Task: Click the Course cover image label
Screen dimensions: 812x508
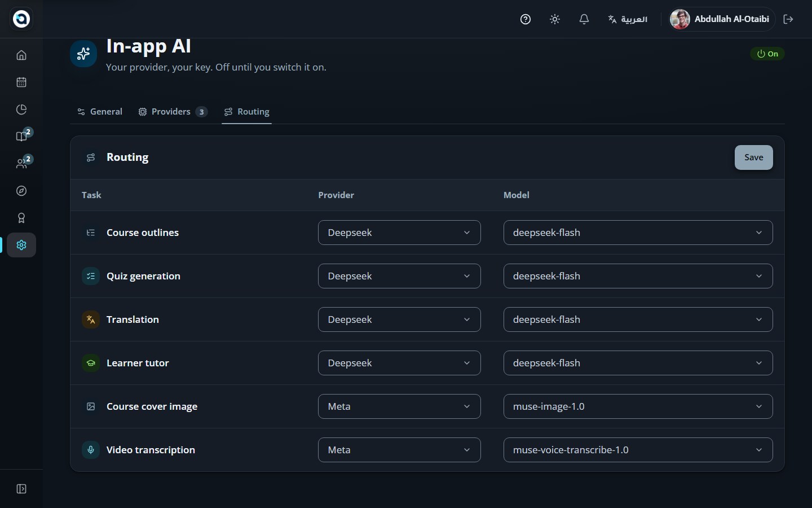Action: point(152,406)
